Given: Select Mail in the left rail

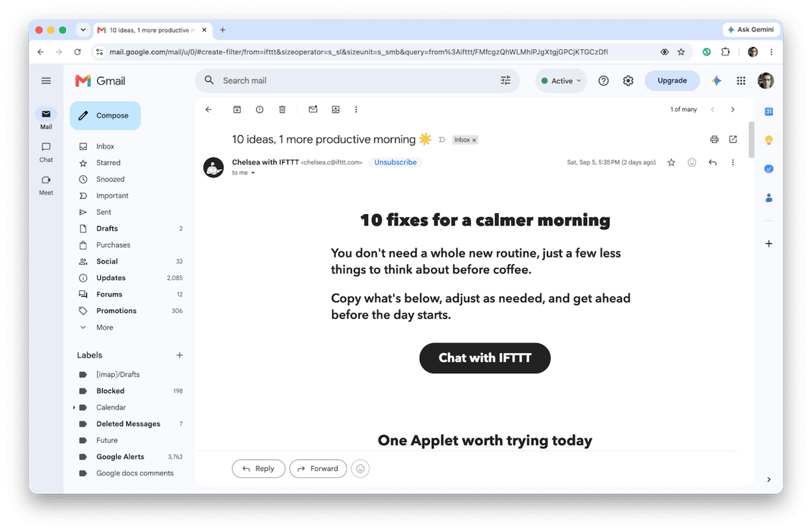Looking at the screenshot, I should [x=46, y=118].
